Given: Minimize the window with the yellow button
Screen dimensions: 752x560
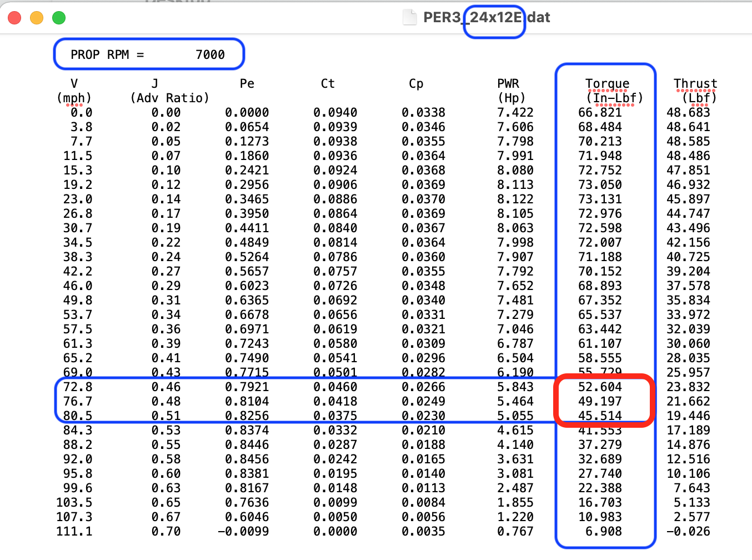Looking at the screenshot, I should pos(37,18).
